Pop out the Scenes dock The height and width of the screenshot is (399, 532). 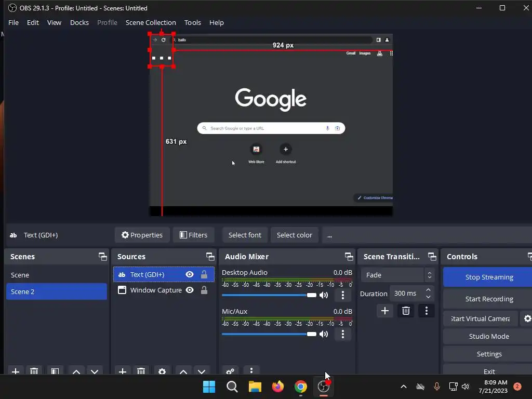(102, 257)
